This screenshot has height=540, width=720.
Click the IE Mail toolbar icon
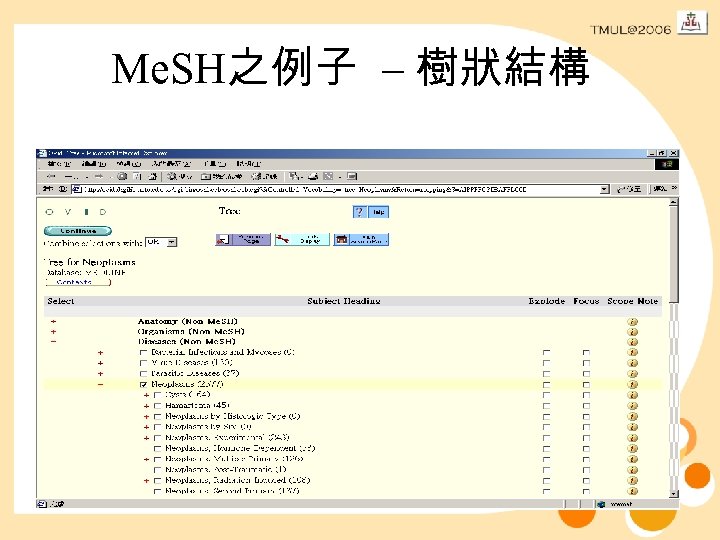coord(294,176)
